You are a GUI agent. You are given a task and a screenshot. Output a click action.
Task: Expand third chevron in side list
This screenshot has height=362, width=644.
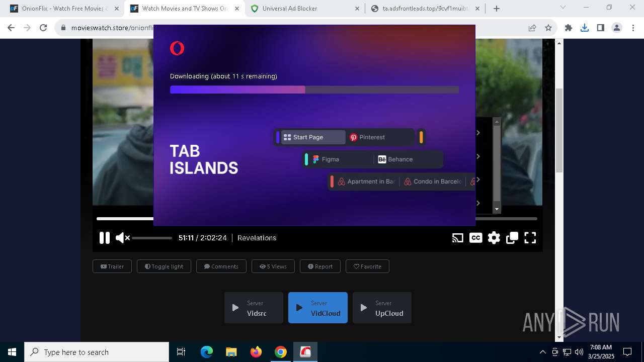click(478, 179)
